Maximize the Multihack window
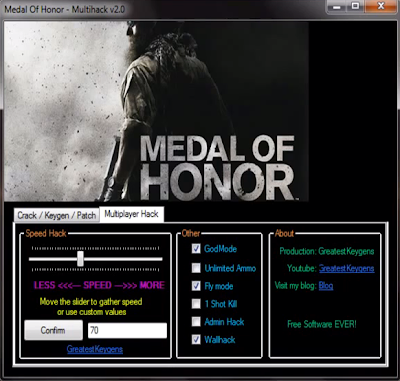This screenshot has width=400, height=381. coord(356,7)
